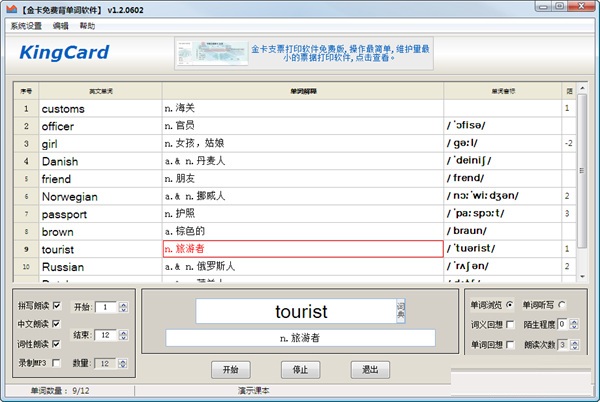The width and height of the screenshot is (600, 402).
Task: Open the 帮助 menu
Action: tap(87, 26)
